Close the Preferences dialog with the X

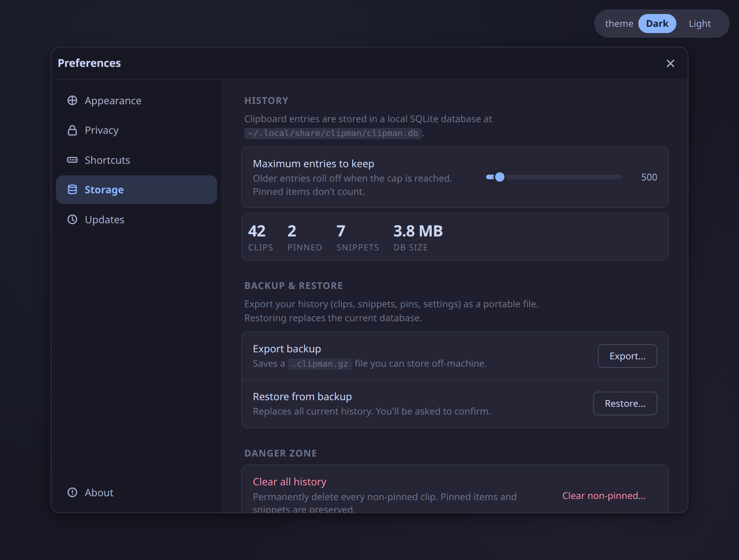(x=670, y=63)
